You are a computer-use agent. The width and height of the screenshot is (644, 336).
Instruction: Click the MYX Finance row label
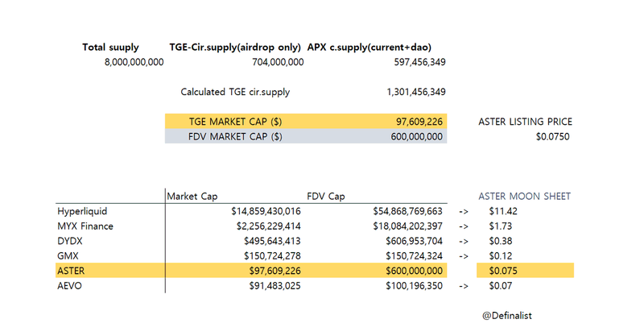point(85,226)
